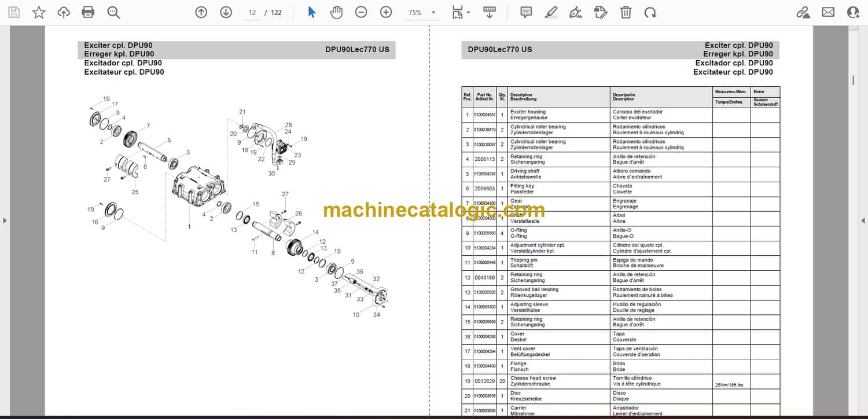Screen dimensions: 868x419
Task: Select the 'Carrier' description cell
Action: point(558,411)
